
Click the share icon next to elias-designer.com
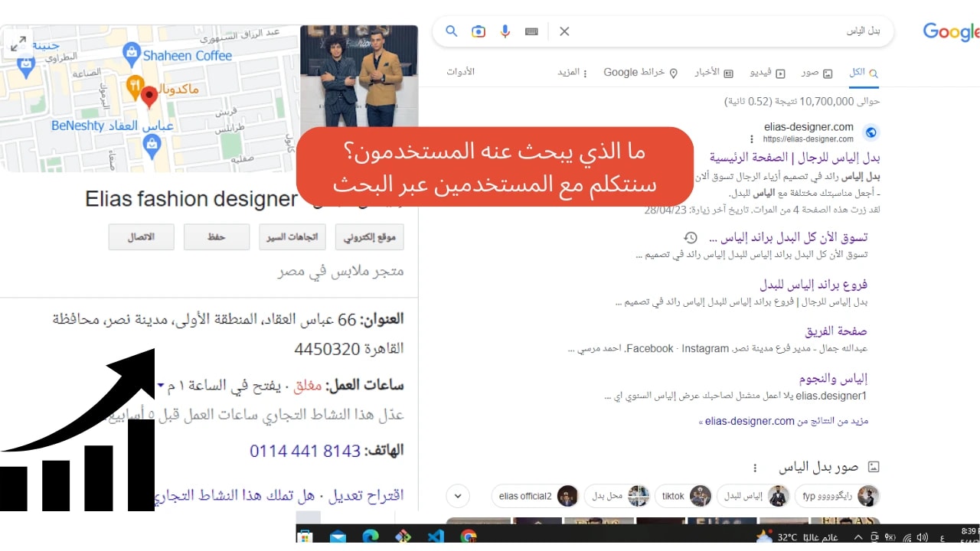(x=871, y=132)
